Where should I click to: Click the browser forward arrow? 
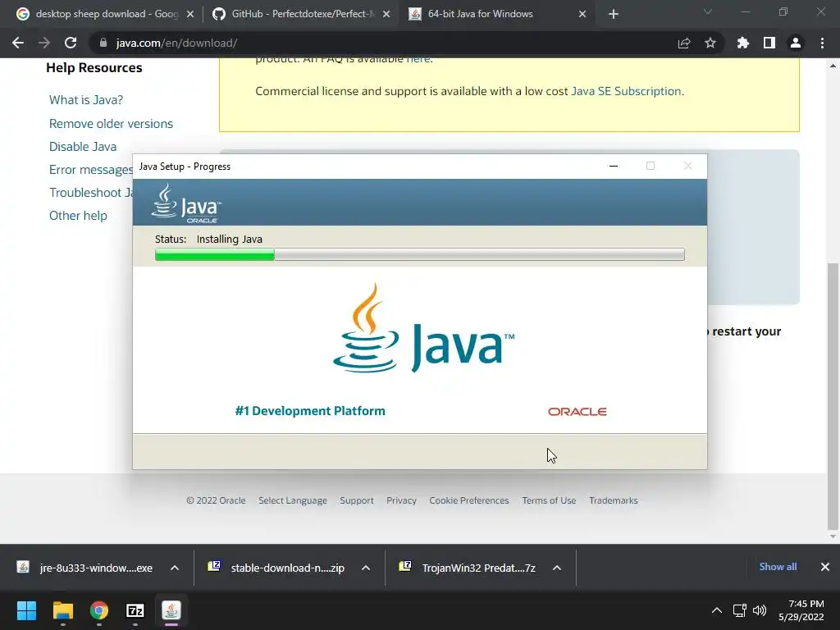(x=44, y=43)
